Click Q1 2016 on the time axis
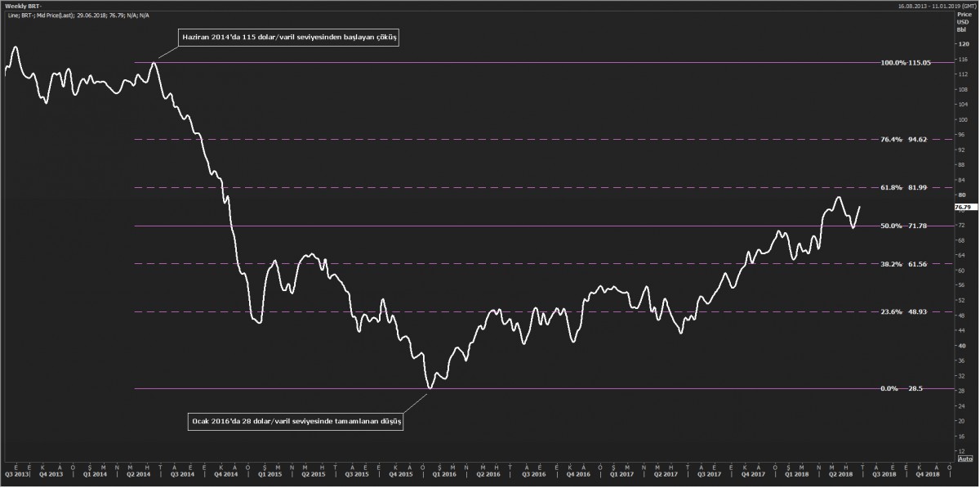Viewport: 980px width, 488px height. [443, 473]
